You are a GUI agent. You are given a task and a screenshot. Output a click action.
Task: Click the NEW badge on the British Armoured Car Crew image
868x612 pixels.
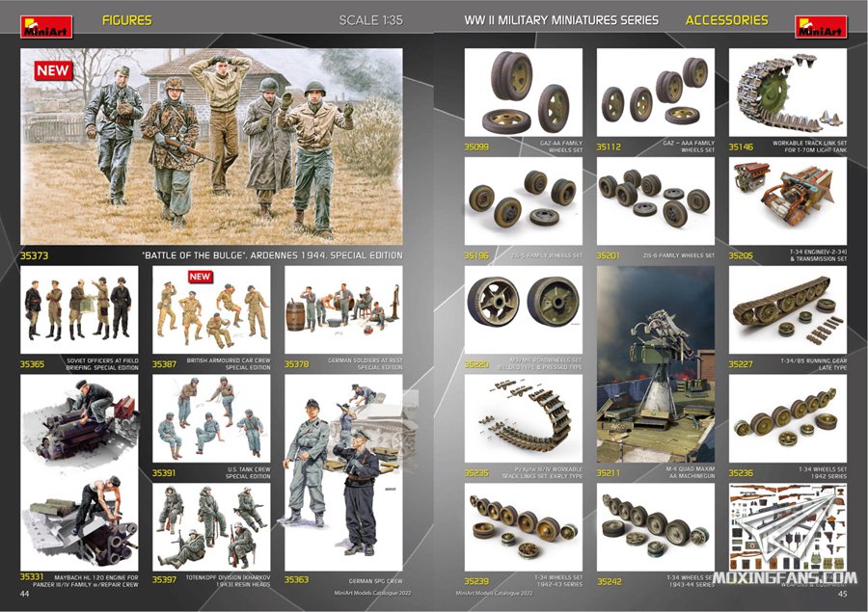[200, 276]
